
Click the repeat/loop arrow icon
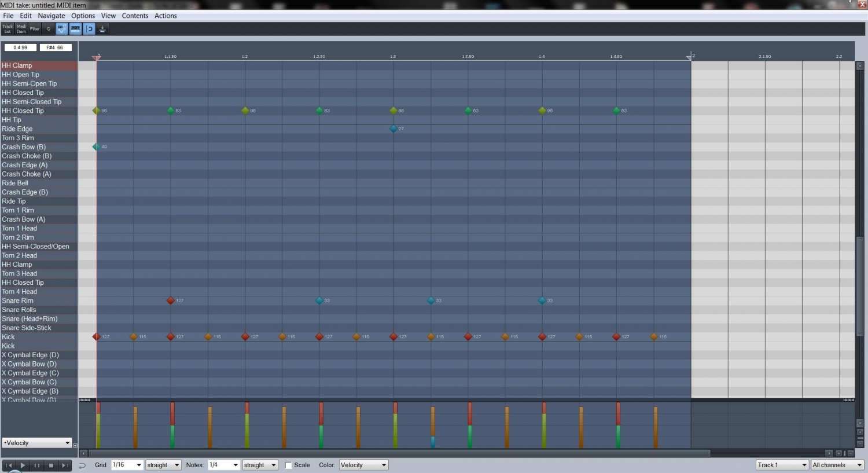point(82,465)
